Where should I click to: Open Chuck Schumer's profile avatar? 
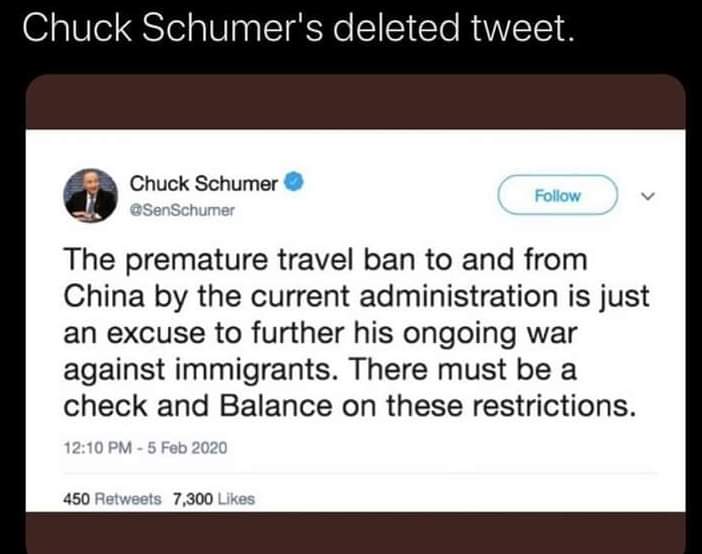90,194
